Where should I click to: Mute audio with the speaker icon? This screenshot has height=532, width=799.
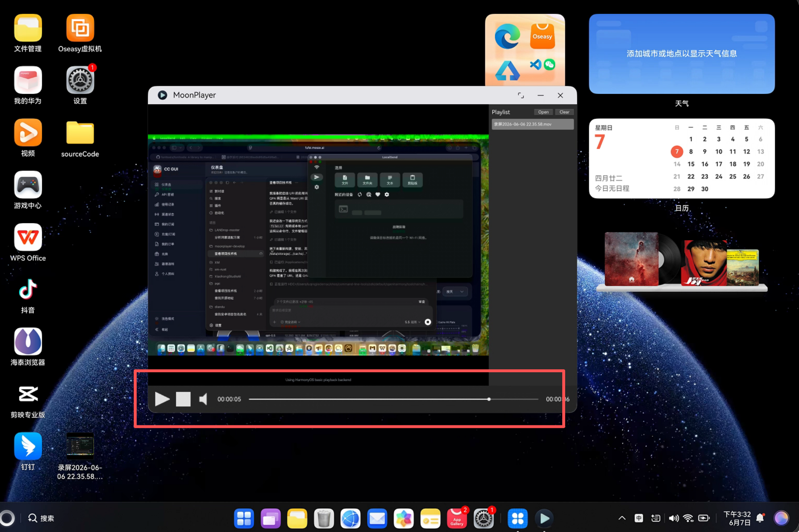(x=203, y=399)
